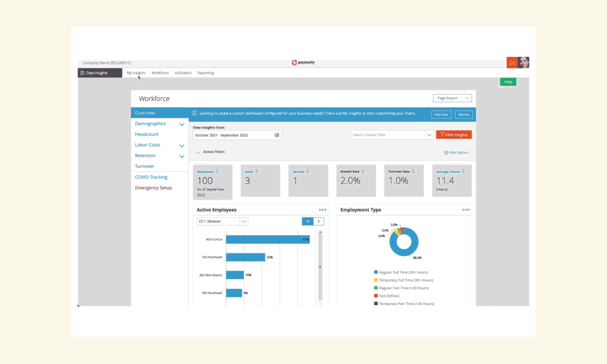The width and height of the screenshot is (607, 364).
Task: Click the notification badge showing 26
Action: pos(512,62)
